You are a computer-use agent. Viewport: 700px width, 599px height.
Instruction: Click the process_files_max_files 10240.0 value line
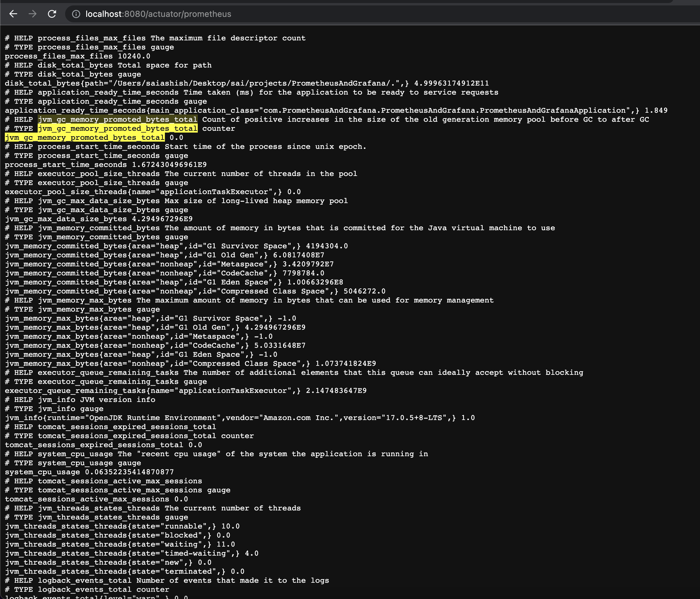pos(77,56)
